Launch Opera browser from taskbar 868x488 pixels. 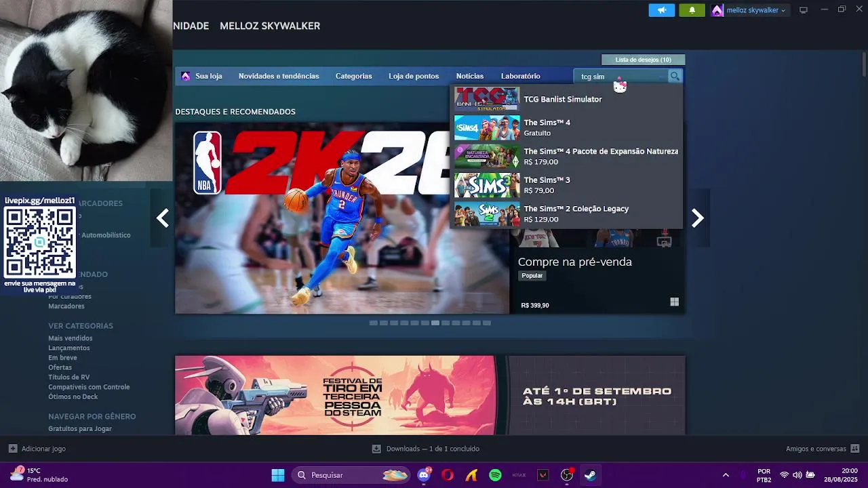(448, 475)
